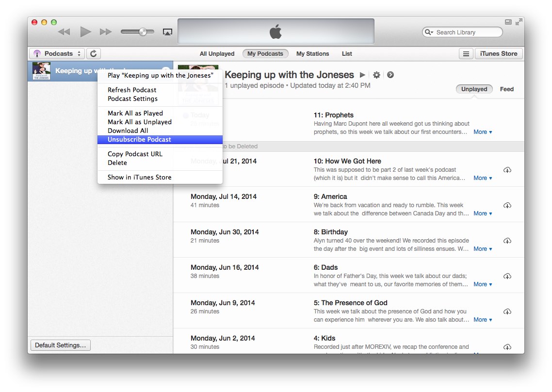Screen dimensions: 552x392
Task: Choose Refresh Podcast from context menu
Action: 160,90
